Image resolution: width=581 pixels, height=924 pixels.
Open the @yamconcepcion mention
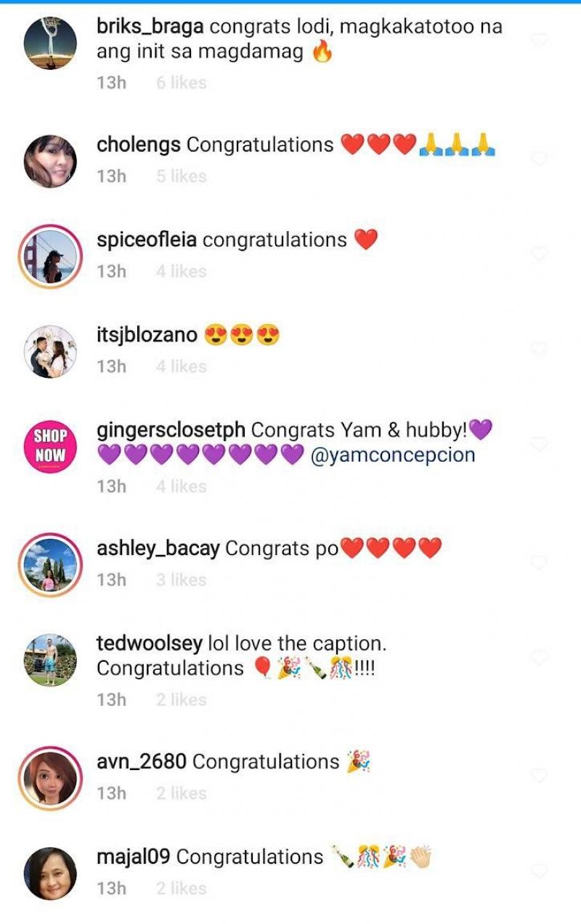coord(392,455)
